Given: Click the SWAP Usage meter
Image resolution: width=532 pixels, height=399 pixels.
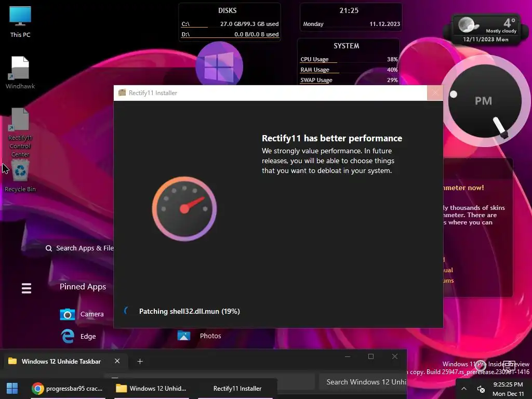Looking at the screenshot, I should [x=349, y=80].
